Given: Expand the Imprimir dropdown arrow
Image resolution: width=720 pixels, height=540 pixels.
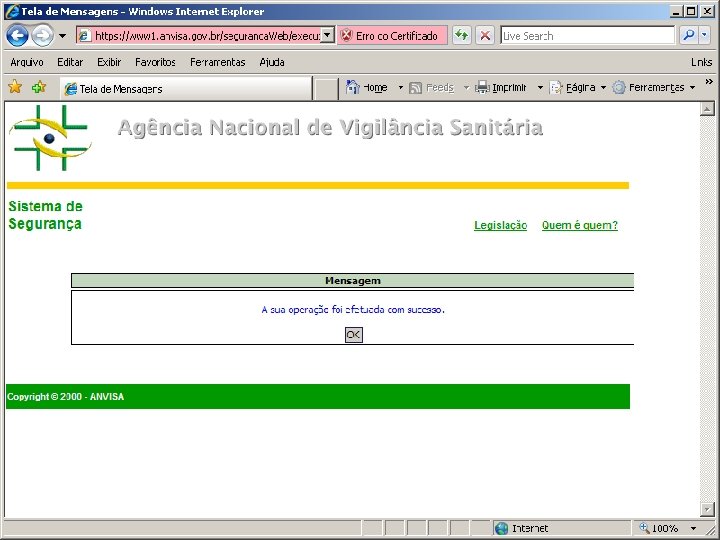Looking at the screenshot, I should point(540,87).
